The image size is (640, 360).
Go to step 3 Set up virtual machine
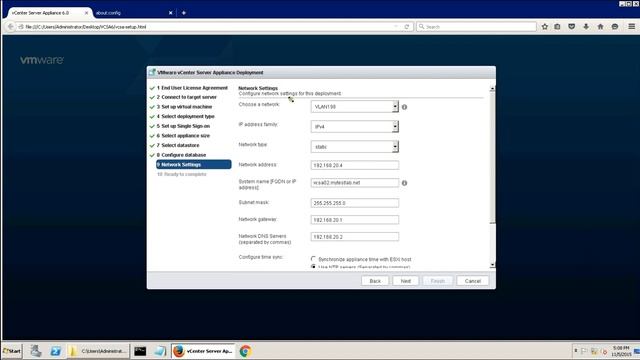pyautogui.click(x=184, y=107)
